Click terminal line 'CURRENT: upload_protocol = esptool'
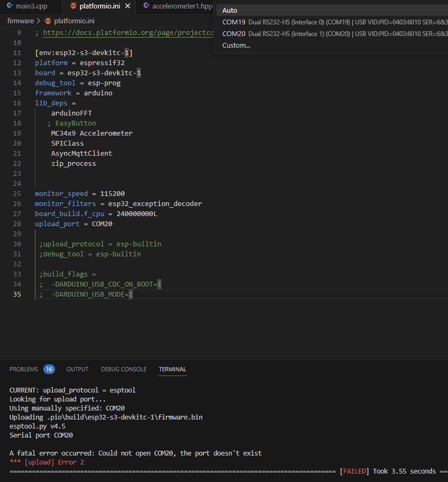 pyautogui.click(x=73, y=390)
